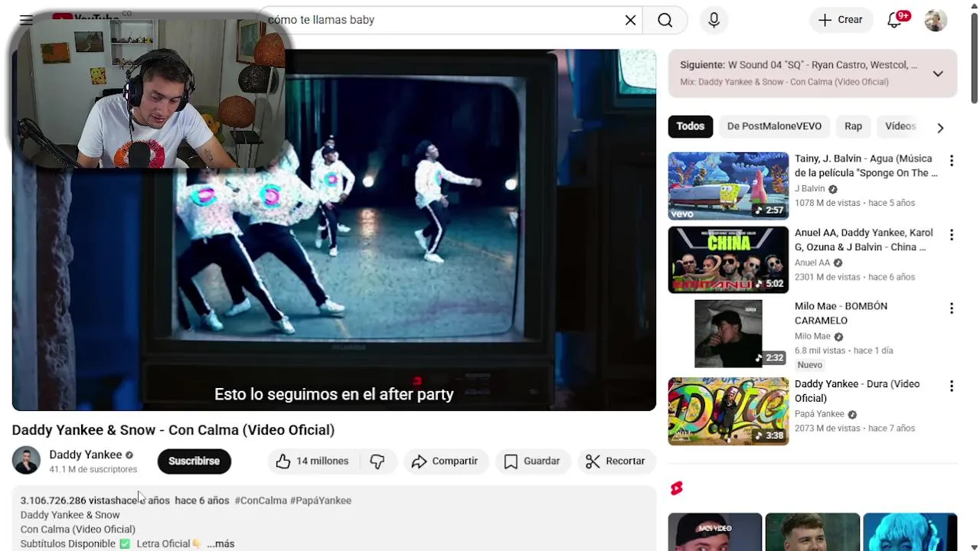Click the '41.1 M de suscriptores' text
The width and height of the screenshot is (980, 551).
pos(93,469)
